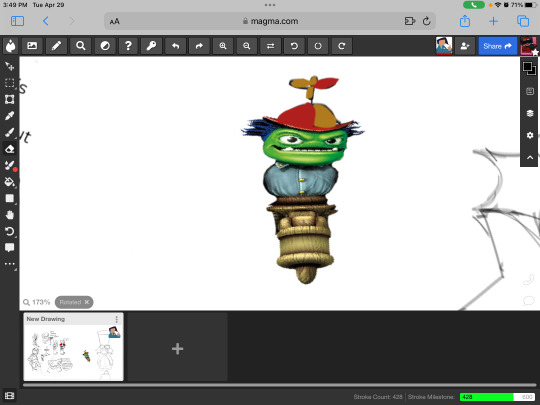Toggle the filmstrip panel icon
The image size is (540, 405).
(x=10, y=395)
